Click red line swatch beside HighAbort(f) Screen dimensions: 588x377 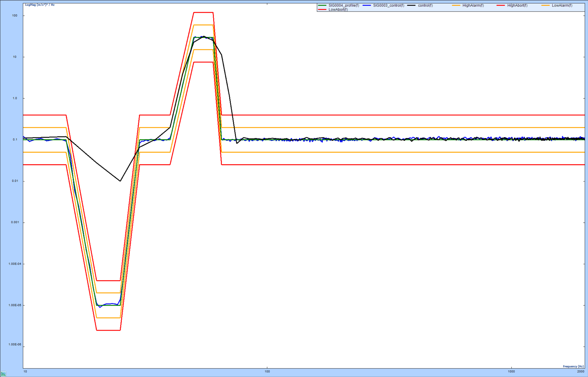[x=501, y=5]
